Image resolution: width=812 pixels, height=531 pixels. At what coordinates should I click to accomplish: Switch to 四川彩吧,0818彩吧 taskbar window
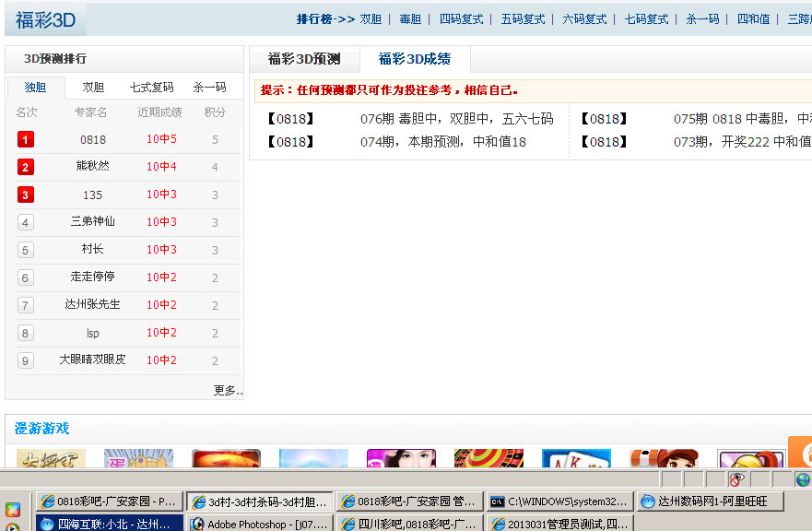tap(409, 524)
